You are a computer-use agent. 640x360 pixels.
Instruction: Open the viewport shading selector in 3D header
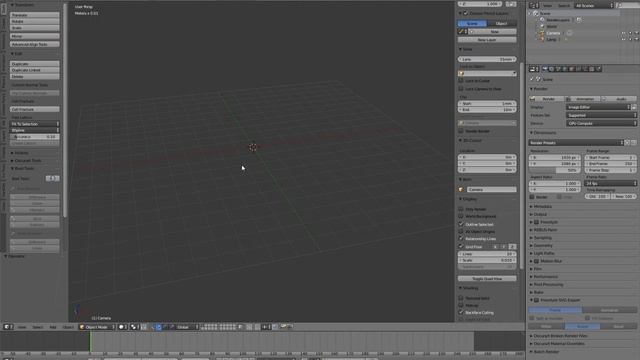123,327
